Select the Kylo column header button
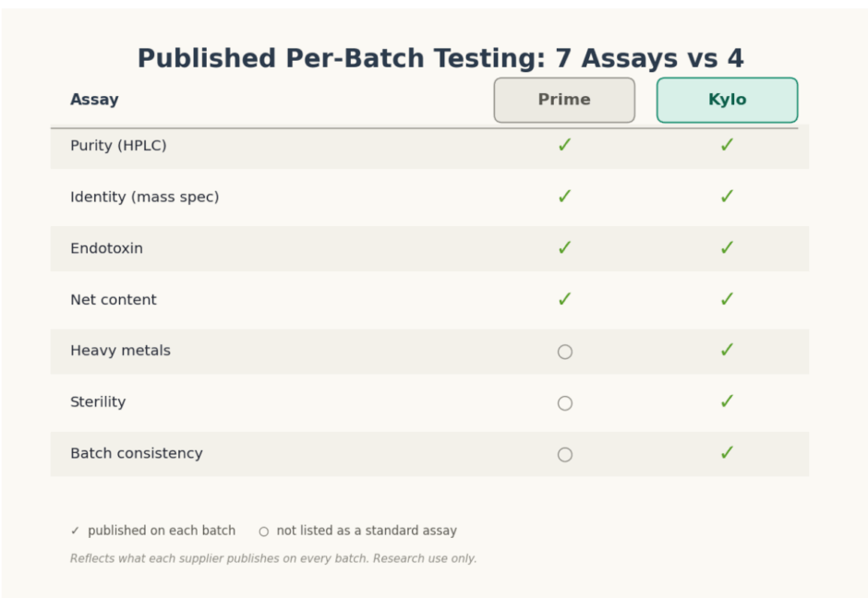868x598 pixels. [x=727, y=100]
